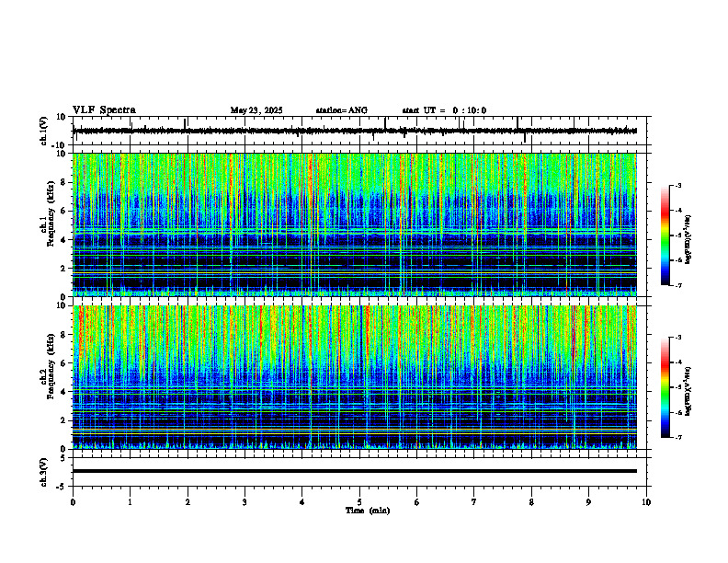
Task: Select the ch.2 "Frequency (kHz)" axis label
Action: click(51, 366)
